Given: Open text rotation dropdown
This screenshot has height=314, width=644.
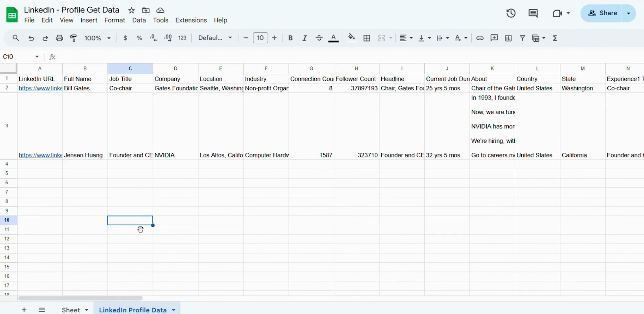Looking at the screenshot, I should click(x=461, y=38).
